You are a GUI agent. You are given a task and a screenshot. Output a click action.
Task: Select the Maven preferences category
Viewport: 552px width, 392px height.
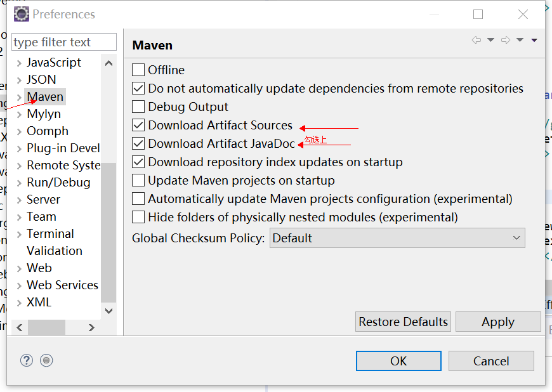pyautogui.click(x=45, y=96)
